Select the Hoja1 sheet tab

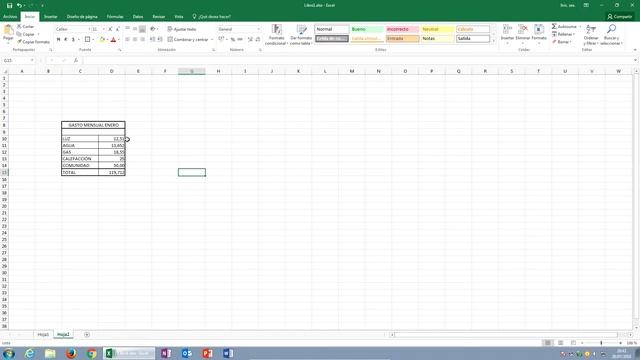pos(43,335)
